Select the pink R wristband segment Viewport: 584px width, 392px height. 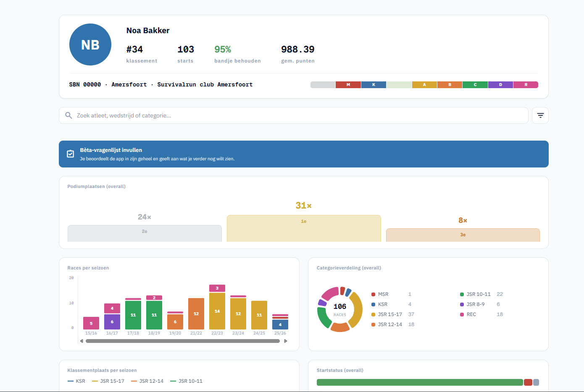coord(526,85)
